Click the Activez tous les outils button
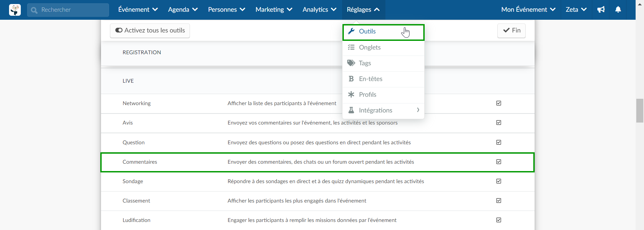The image size is (644, 230). pos(150,30)
